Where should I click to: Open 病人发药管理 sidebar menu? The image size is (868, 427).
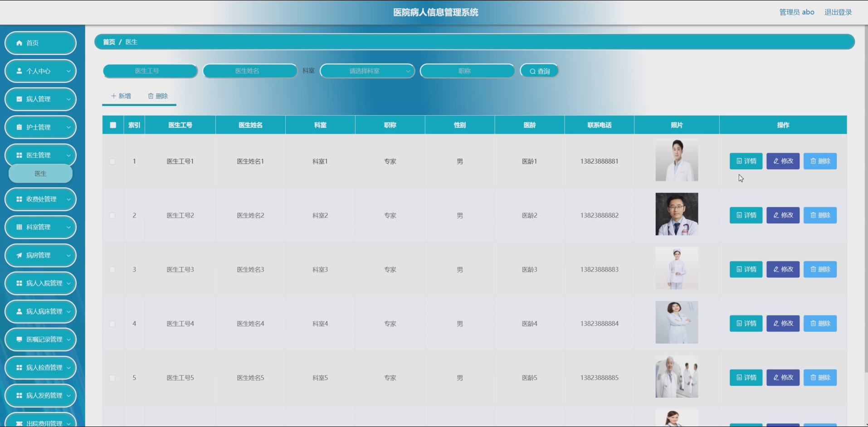[40, 396]
